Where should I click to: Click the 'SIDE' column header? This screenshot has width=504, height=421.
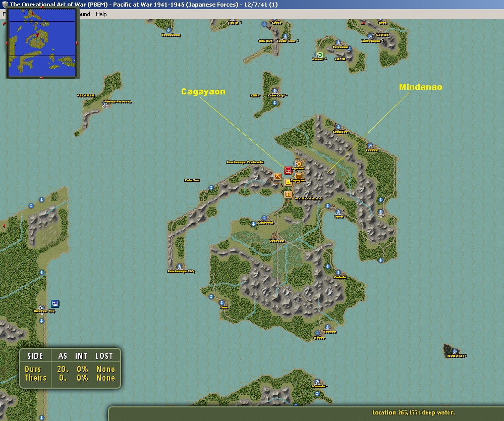[x=35, y=356]
